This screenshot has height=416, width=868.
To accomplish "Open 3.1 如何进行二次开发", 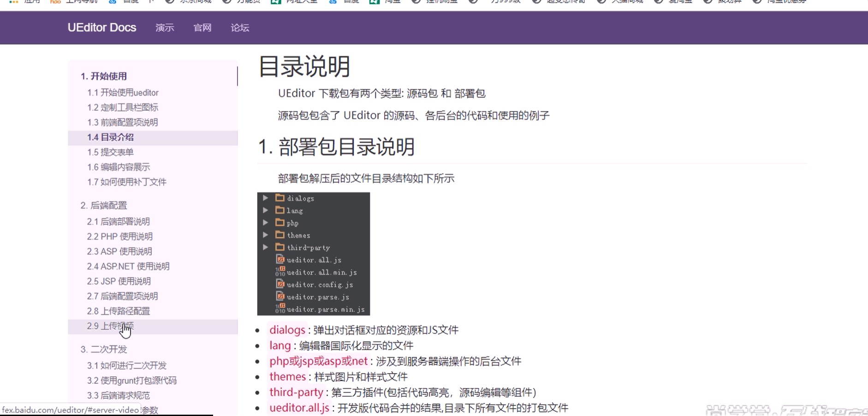I will pos(127,366).
